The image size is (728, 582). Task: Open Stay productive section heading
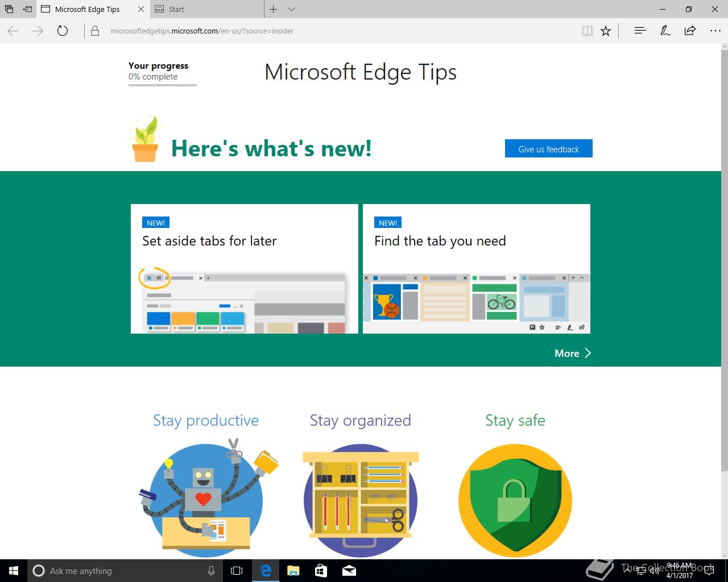[x=206, y=421]
